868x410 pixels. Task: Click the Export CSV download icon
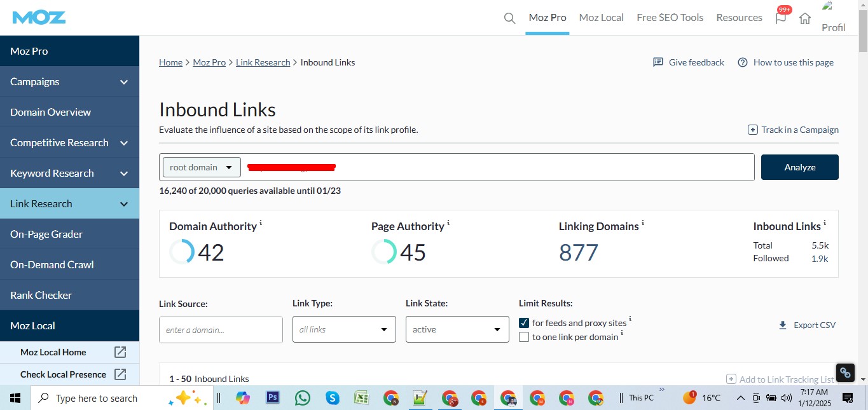tap(783, 325)
